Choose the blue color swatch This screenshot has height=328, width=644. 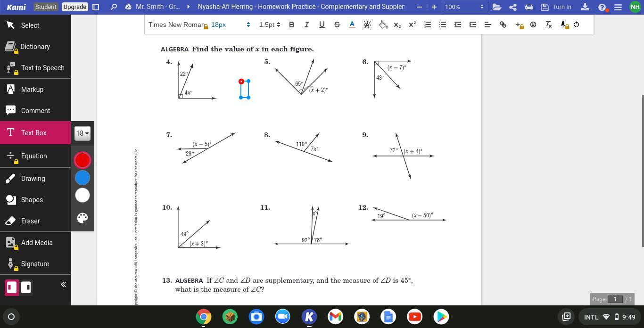(83, 178)
